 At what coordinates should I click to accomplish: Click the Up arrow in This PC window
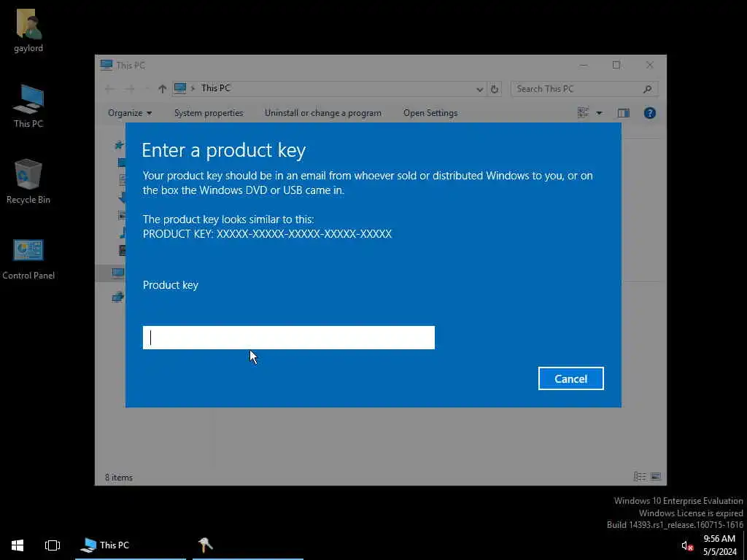tap(162, 88)
